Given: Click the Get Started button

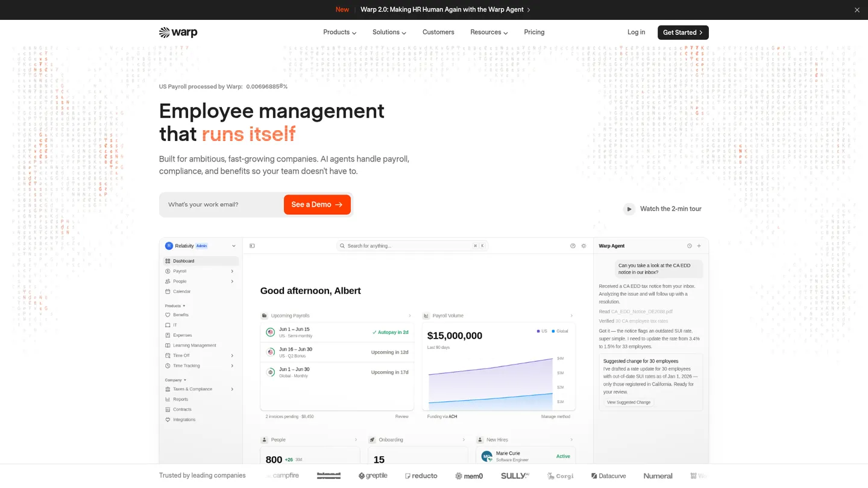Looking at the screenshot, I should pyautogui.click(x=683, y=33).
